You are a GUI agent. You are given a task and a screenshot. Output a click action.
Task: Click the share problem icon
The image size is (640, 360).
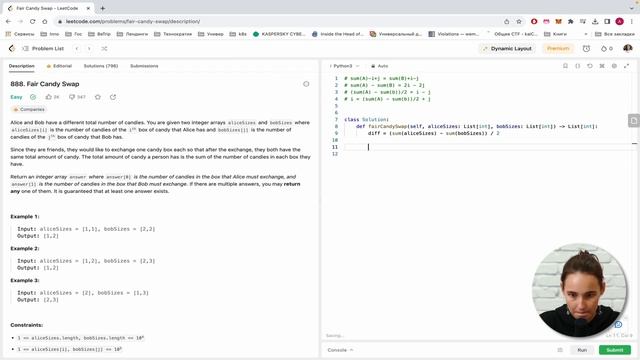coord(113,97)
